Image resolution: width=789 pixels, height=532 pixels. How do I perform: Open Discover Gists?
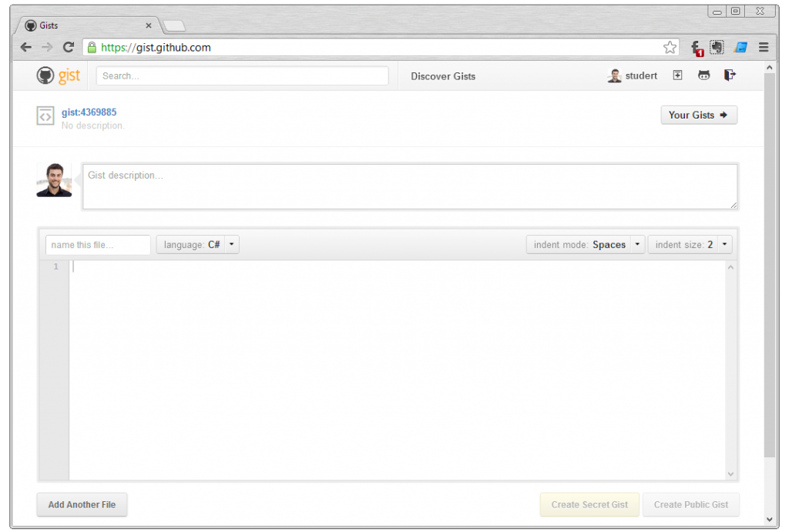coord(443,76)
